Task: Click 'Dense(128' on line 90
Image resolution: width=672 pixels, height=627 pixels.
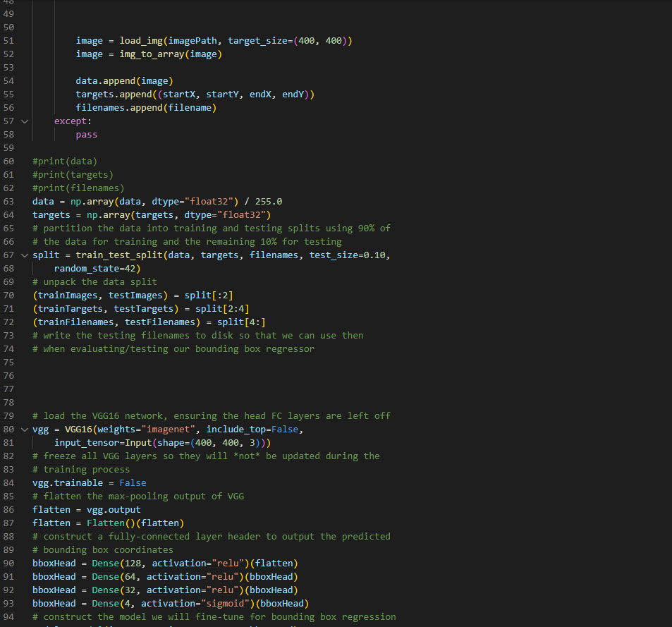Action: tap(116, 563)
